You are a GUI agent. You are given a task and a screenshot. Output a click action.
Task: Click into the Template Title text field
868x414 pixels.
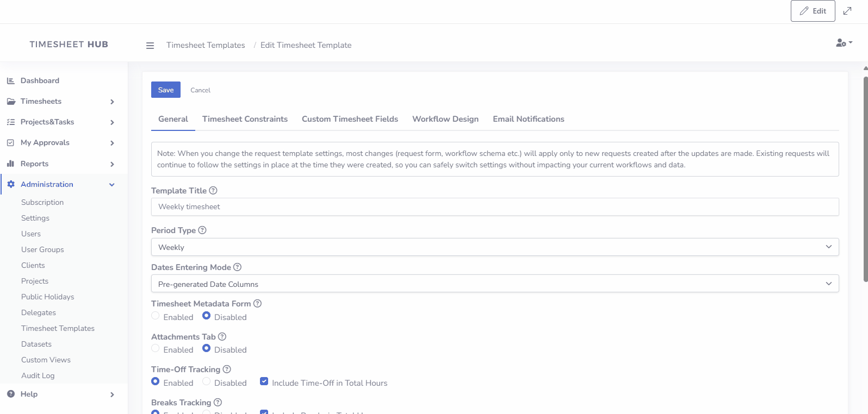tap(494, 207)
